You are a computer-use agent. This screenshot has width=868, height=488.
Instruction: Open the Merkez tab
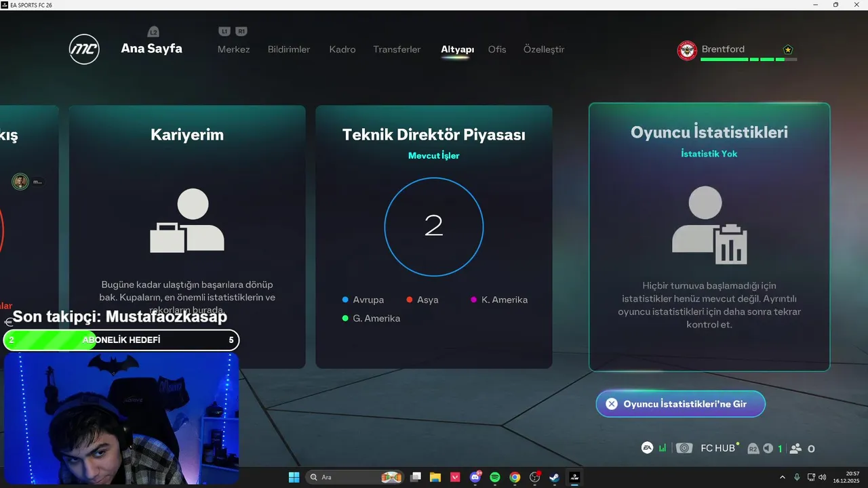coord(233,49)
